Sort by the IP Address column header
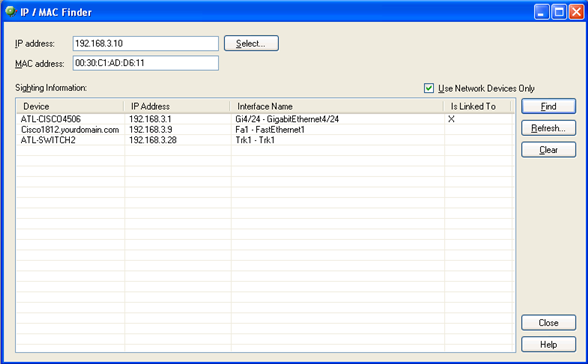 (x=177, y=106)
